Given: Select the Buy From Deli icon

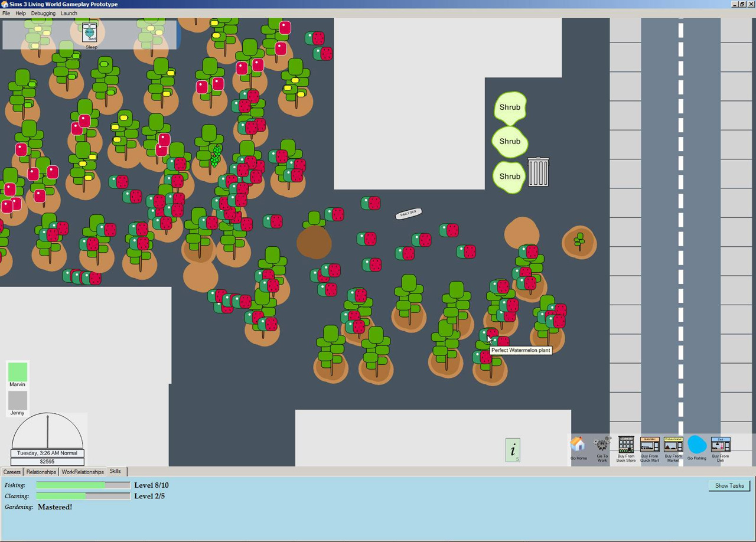Looking at the screenshot, I should coord(721,444).
